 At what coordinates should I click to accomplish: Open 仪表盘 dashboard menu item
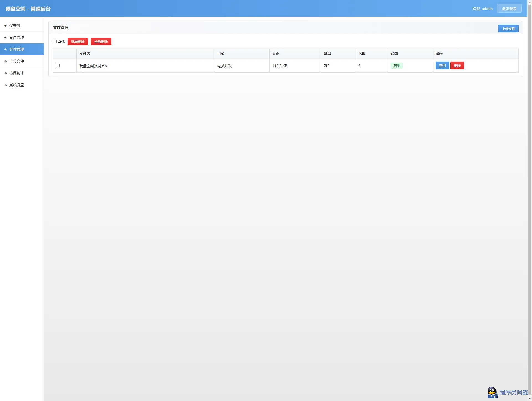tap(15, 25)
